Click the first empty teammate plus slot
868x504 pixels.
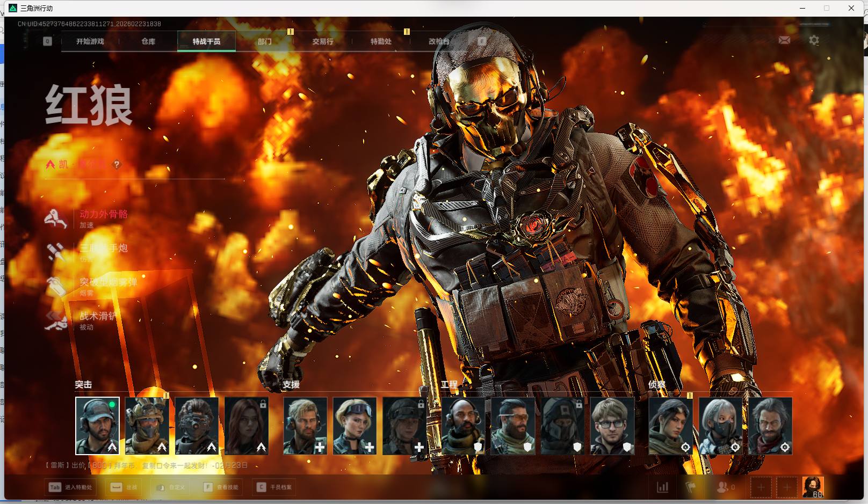pos(761,487)
